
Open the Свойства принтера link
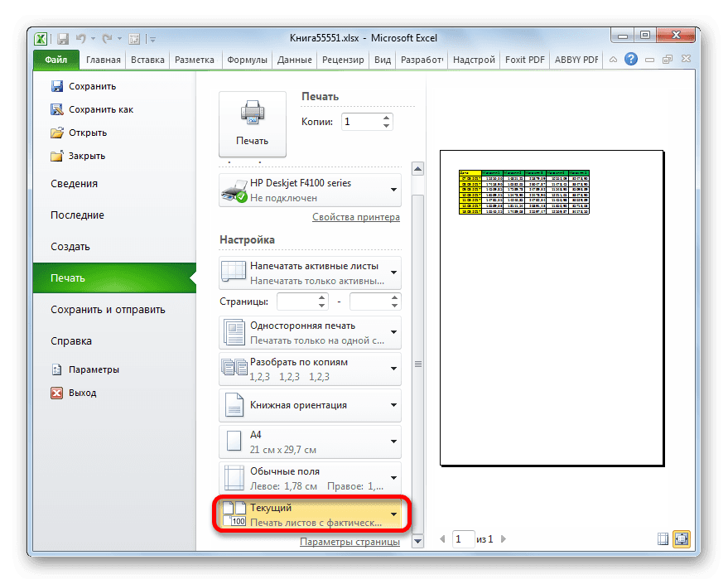pos(354,216)
